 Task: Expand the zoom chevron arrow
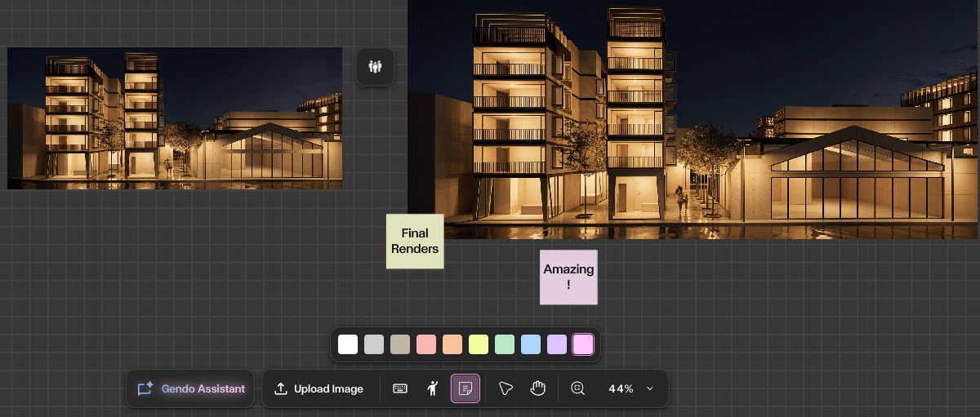click(650, 388)
